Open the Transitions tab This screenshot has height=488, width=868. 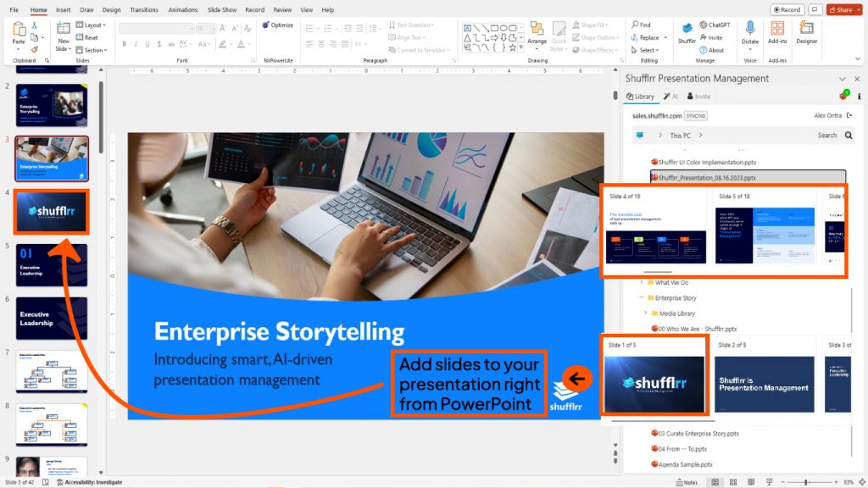[144, 9]
